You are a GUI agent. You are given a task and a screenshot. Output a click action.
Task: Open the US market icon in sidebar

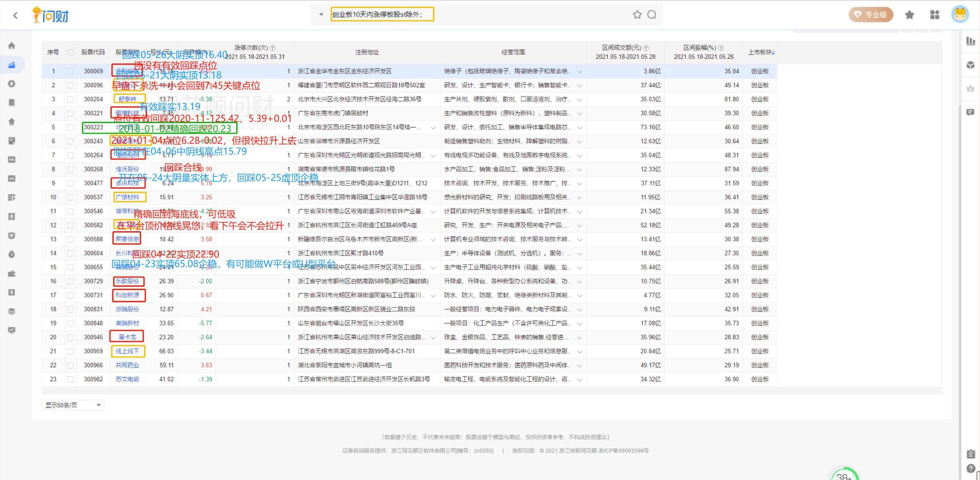point(12,178)
